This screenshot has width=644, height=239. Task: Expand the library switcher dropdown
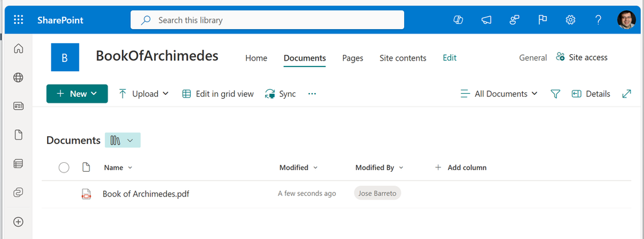[122, 140]
